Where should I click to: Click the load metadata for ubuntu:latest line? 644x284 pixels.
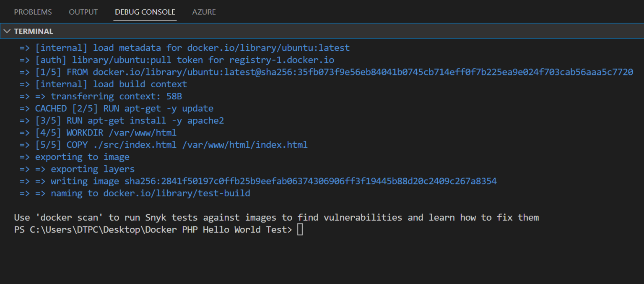(184, 48)
